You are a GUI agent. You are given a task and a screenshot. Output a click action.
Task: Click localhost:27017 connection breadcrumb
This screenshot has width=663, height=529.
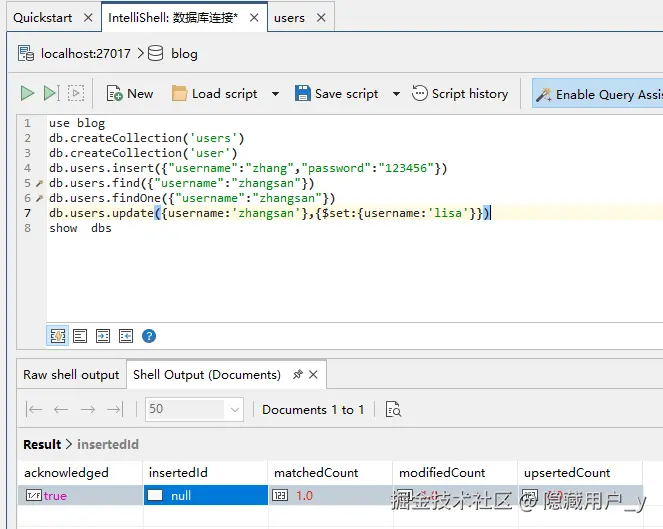(x=86, y=54)
